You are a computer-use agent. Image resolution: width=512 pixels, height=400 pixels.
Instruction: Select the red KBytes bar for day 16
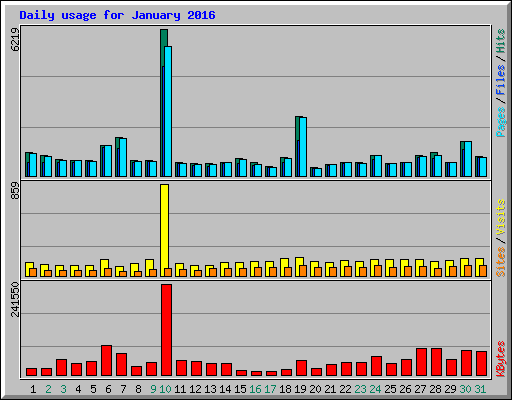click(256, 374)
